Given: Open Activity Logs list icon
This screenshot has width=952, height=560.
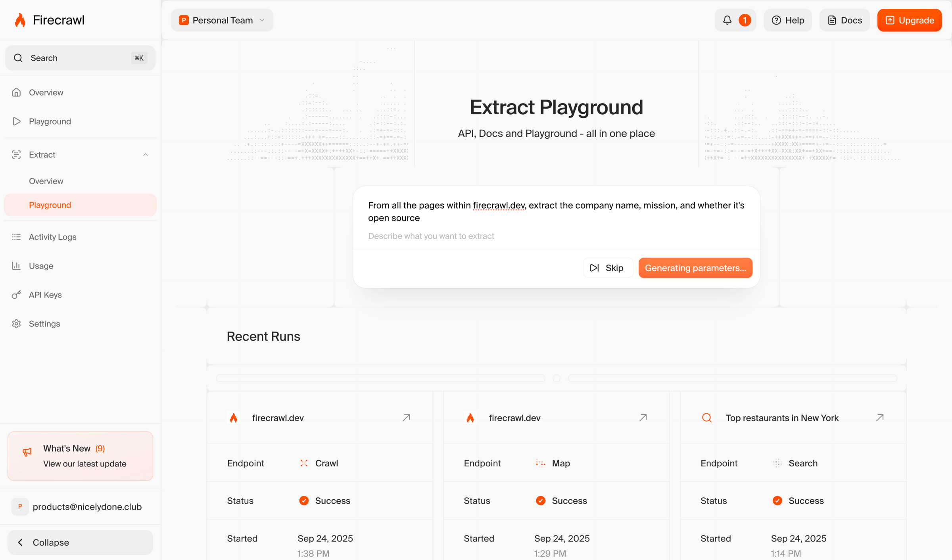Looking at the screenshot, I should 16,237.
